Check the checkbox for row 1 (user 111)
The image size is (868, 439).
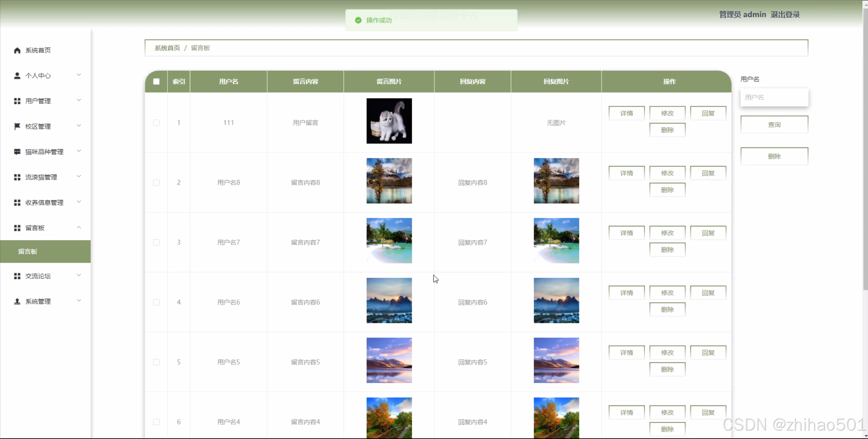click(x=156, y=123)
